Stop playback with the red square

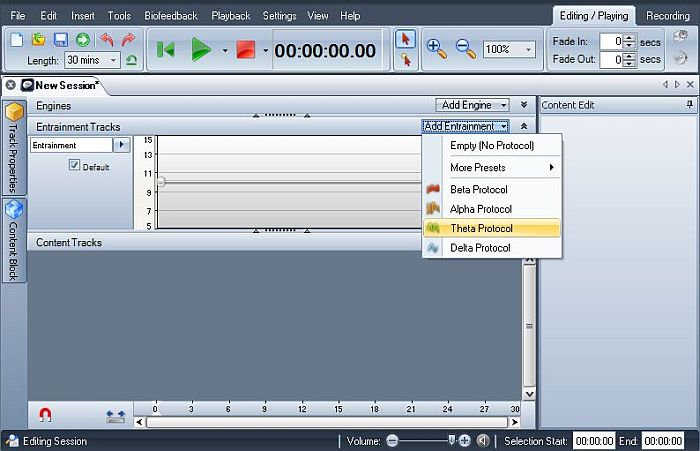coord(246,50)
